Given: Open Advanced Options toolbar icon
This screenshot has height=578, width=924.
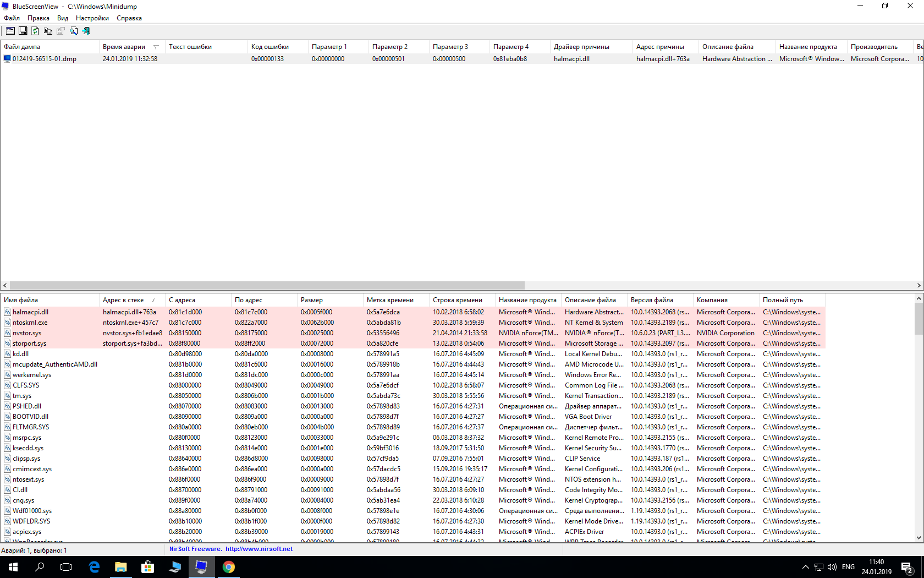Looking at the screenshot, I should [x=10, y=31].
